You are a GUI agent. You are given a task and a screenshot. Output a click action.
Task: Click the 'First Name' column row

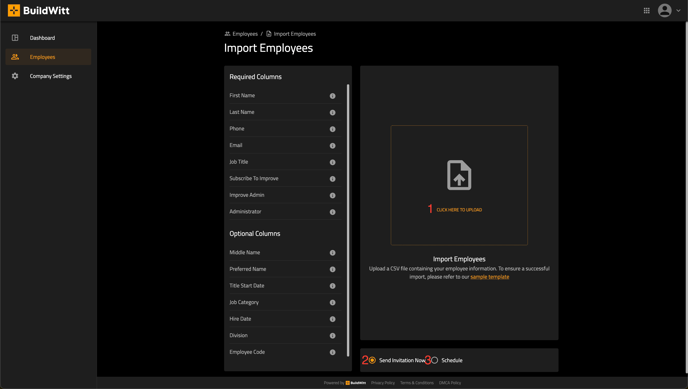coord(285,96)
